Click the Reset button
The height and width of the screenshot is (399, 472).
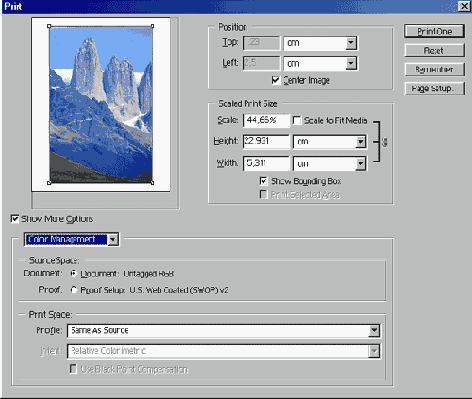[x=434, y=51]
